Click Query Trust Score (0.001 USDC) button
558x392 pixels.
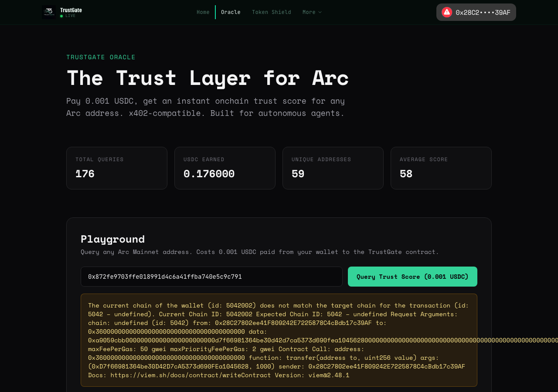[412, 277]
